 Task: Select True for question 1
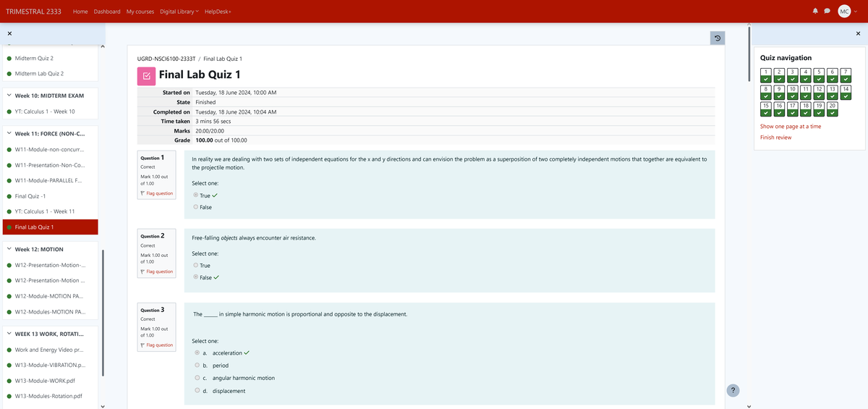tap(196, 195)
